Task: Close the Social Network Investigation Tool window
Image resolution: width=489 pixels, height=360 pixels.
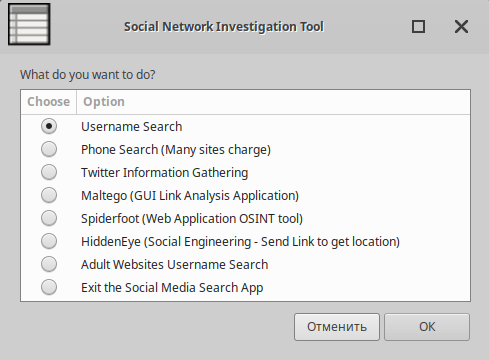Action: pos(461,27)
